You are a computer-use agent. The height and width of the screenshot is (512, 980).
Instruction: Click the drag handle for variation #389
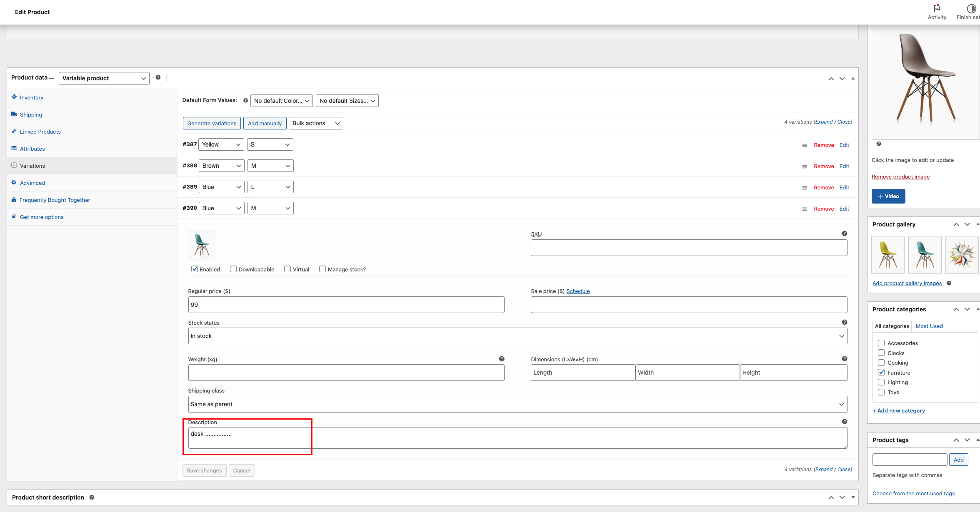(805, 188)
